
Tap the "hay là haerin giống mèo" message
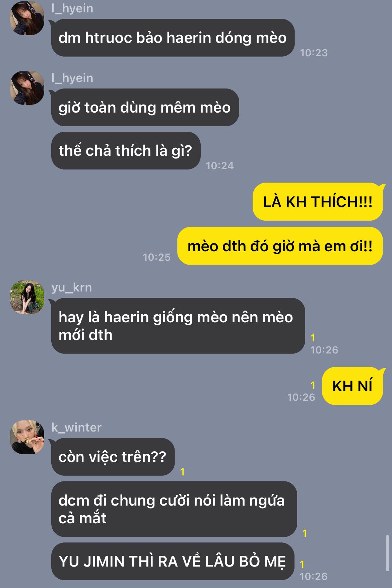[x=178, y=326]
